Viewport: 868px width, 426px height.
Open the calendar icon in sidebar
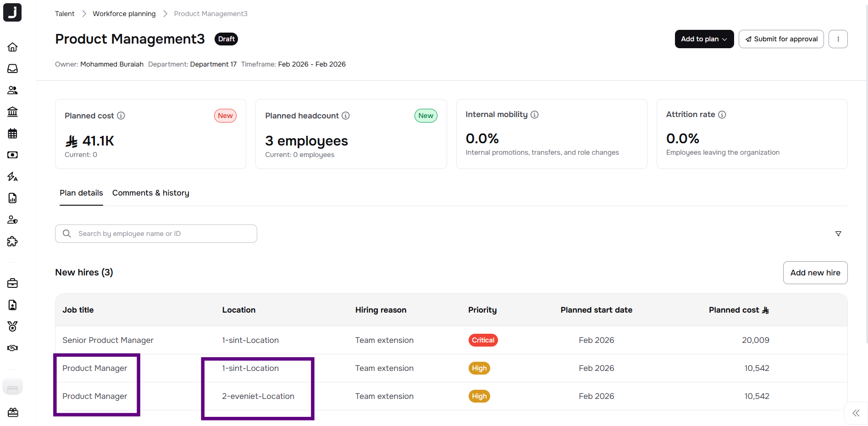[x=13, y=134]
